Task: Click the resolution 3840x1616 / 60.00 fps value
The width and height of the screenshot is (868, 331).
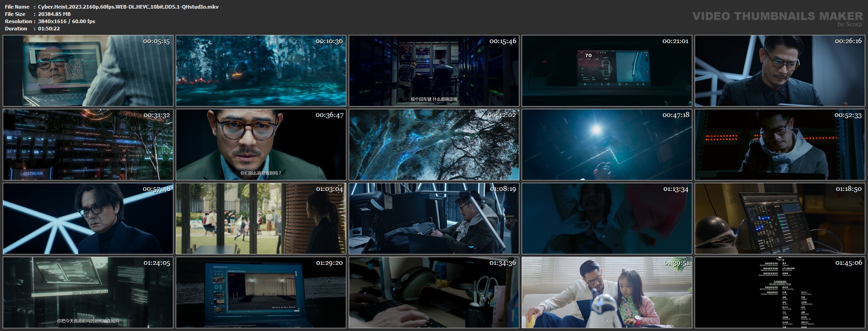Action: coord(67,21)
